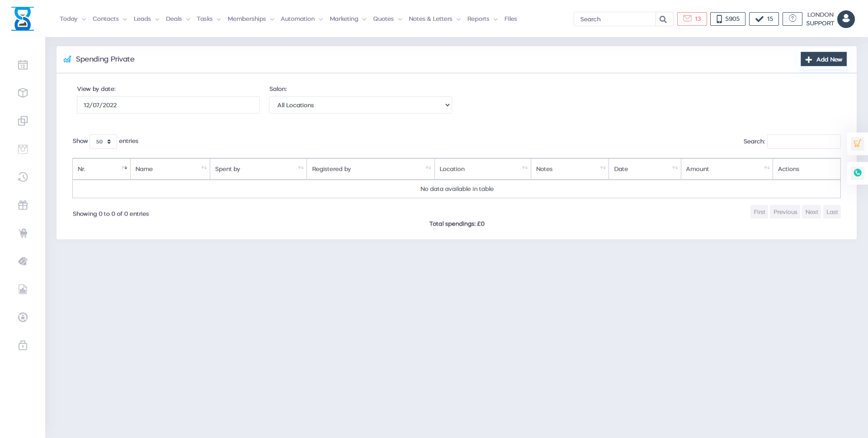Open the Marketing menu
This screenshot has width=868, height=438.
344,19
